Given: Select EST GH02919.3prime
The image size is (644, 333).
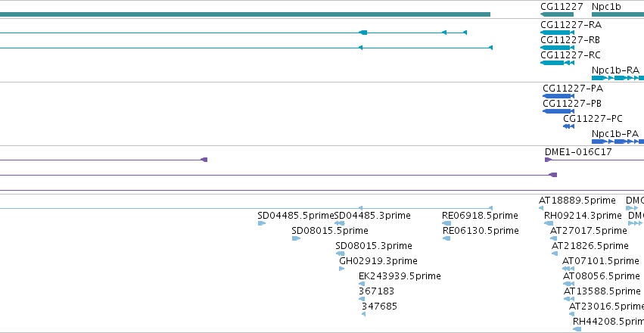Looking at the screenshot, I should [378, 261].
